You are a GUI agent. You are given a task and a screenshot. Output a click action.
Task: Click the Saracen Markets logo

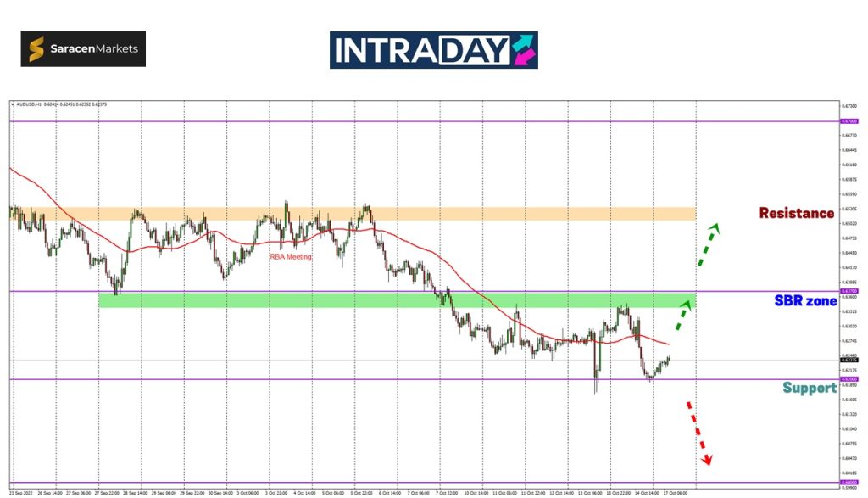[x=83, y=49]
